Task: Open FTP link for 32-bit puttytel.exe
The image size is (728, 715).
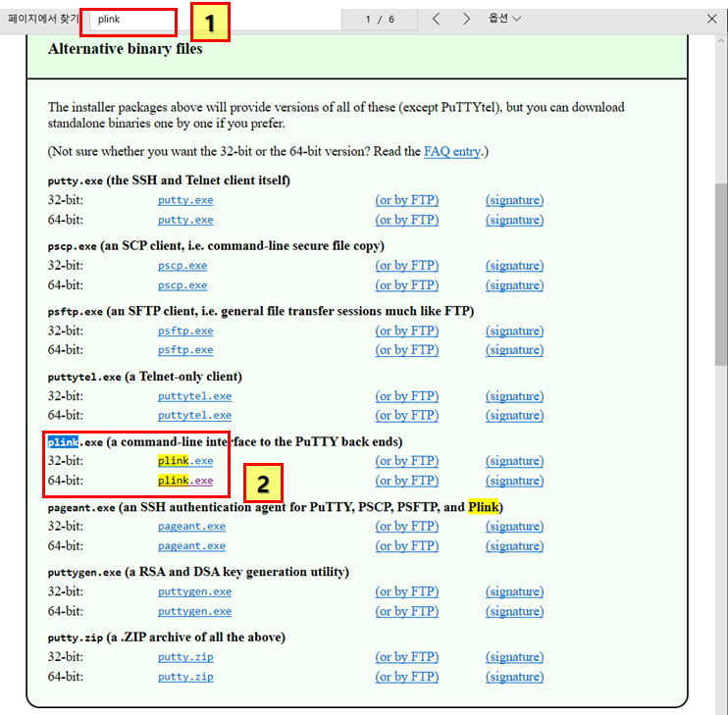Action: [407, 396]
